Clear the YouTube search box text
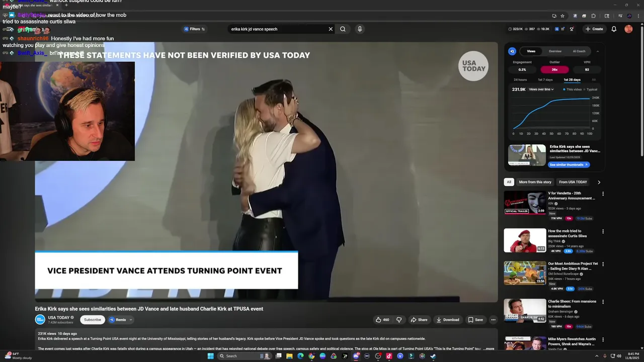Viewport: 644px width, 362px height. click(331, 29)
